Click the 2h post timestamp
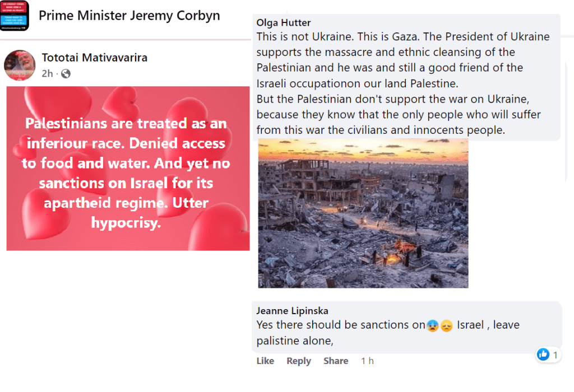The image size is (574, 392). click(47, 73)
